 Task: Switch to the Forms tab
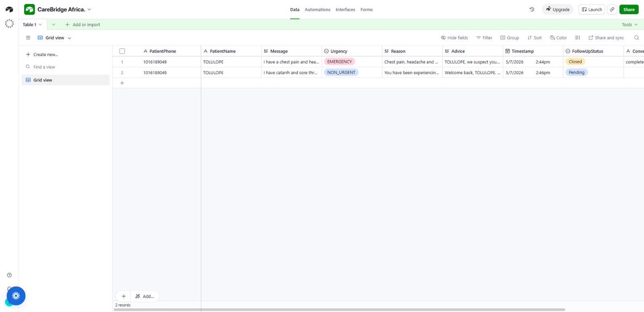(367, 10)
